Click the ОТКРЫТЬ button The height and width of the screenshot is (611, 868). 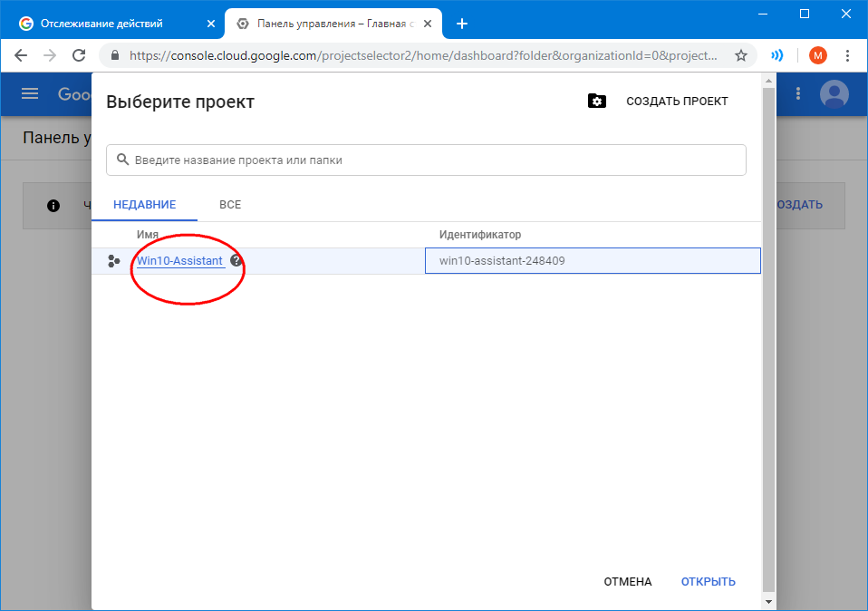pyautogui.click(x=708, y=582)
